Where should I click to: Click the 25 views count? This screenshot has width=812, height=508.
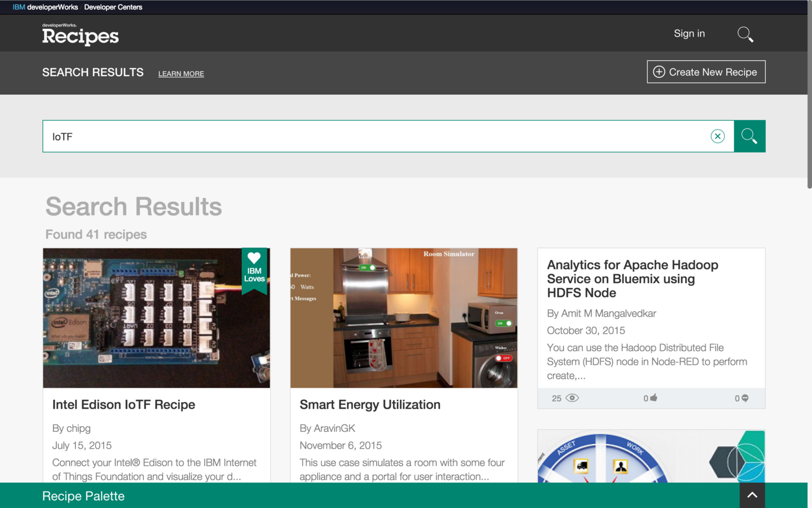(x=557, y=398)
